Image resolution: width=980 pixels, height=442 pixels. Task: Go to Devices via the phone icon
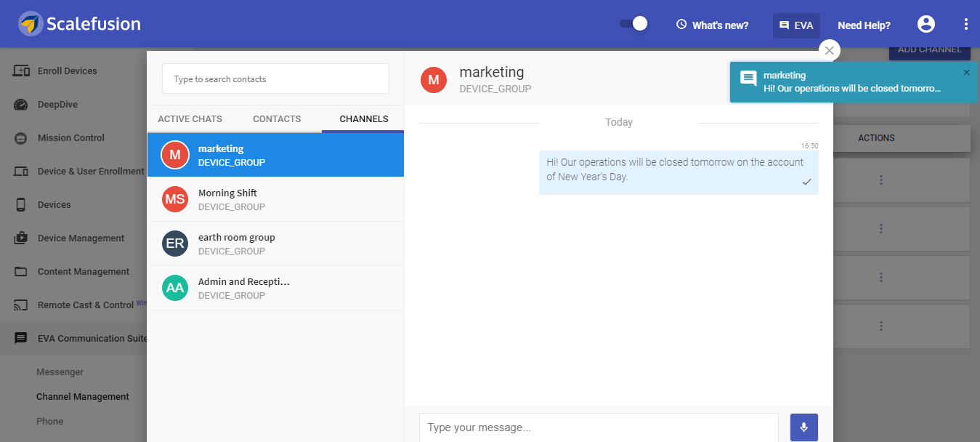21,205
